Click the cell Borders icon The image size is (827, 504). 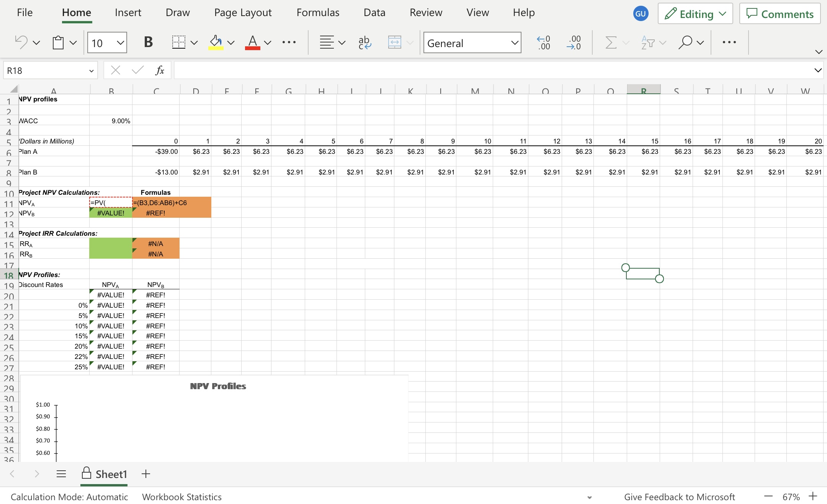[179, 42]
